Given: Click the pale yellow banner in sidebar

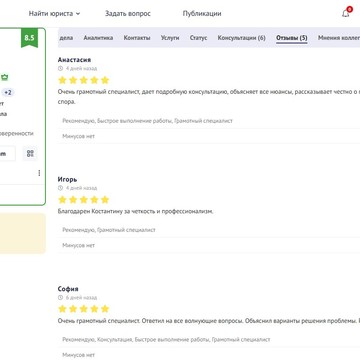Looking at the screenshot, I should [22, 233].
